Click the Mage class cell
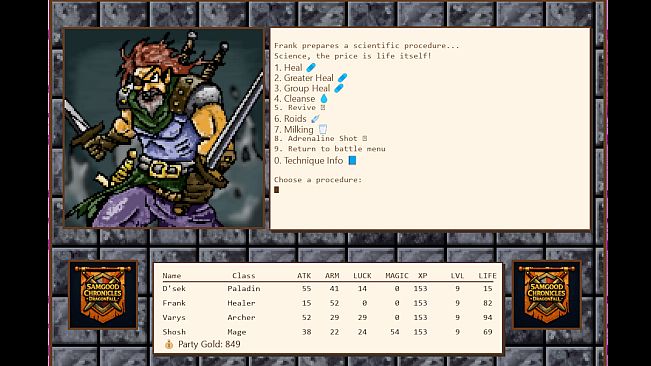The image size is (651, 366). pyautogui.click(x=237, y=332)
